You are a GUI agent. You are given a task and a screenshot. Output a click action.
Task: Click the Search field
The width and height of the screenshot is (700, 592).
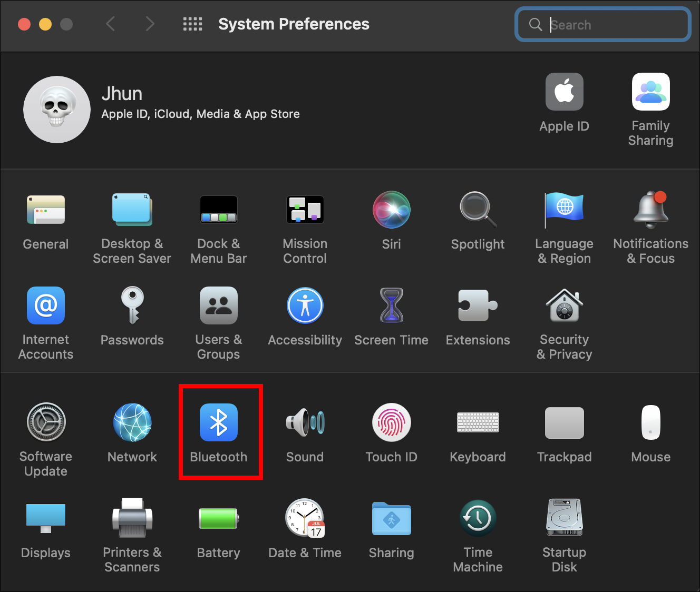click(x=603, y=24)
